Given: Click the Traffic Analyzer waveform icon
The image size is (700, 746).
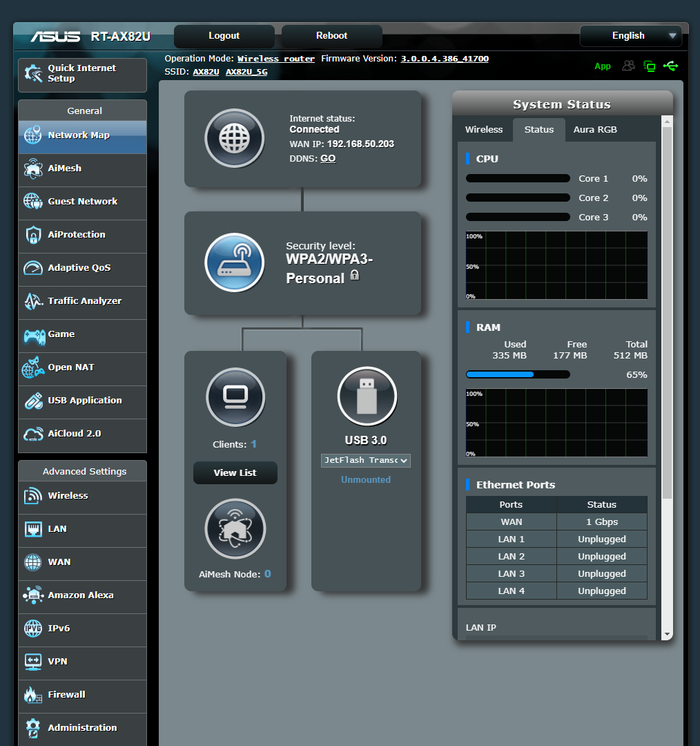Looking at the screenshot, I should tap(33, 301).
